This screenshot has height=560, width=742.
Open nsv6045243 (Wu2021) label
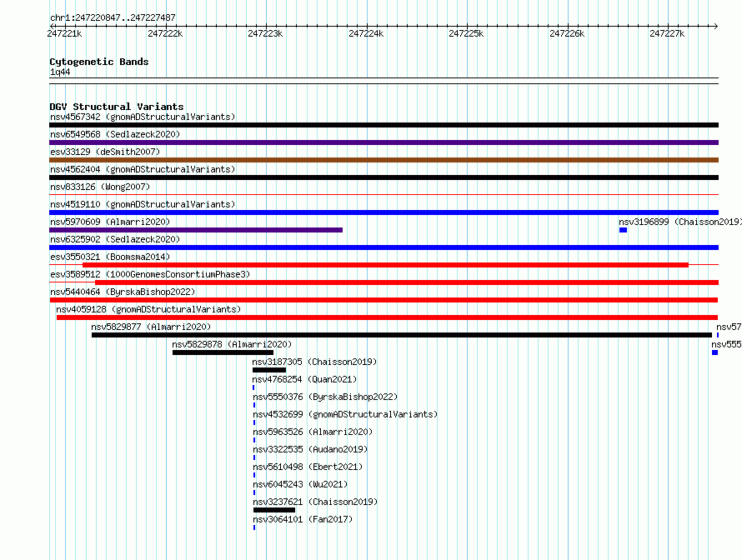point(300,484)
